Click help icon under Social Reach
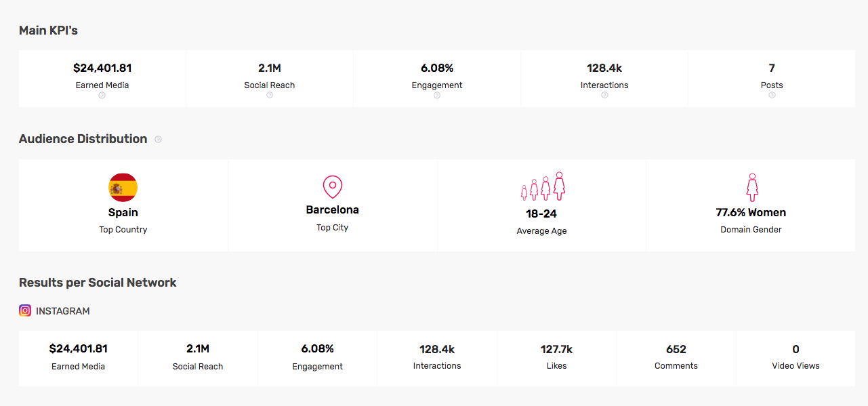This screenshot has width=868, height=406. [x=270, y=96]
